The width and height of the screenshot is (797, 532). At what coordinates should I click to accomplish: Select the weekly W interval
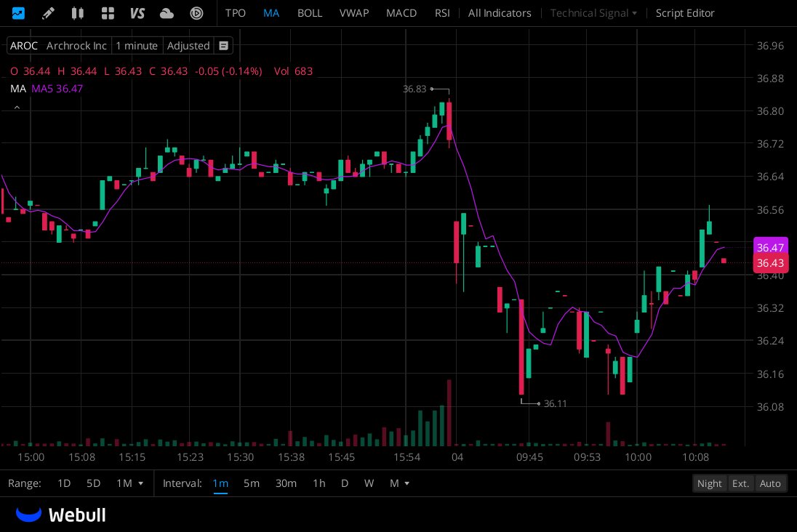369,483
